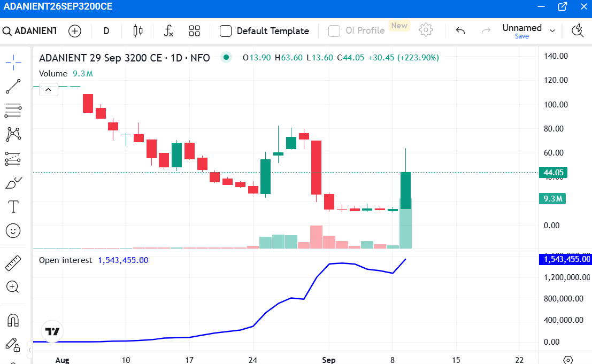Select the Text annotation tool

pos(13,207)
